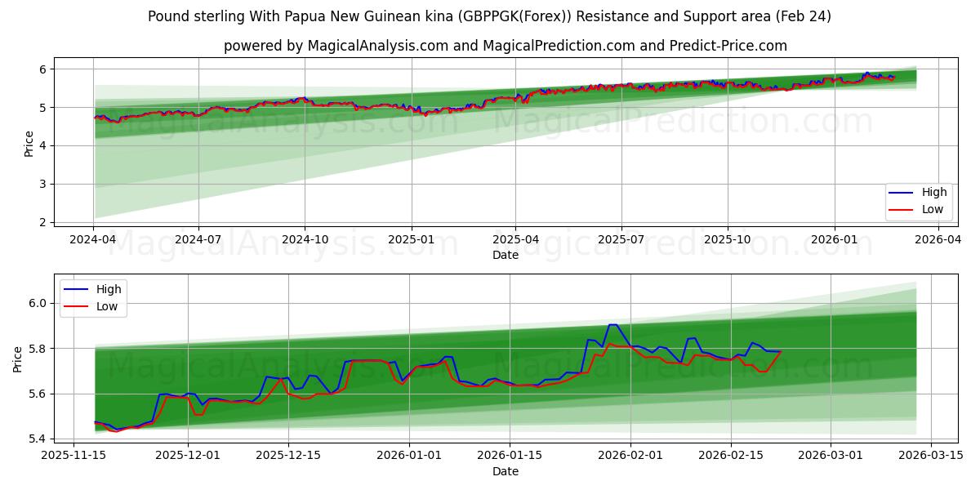Click the chart title mentioning GBPPGK Forex
This screenshot has width=980, height=490.
pos(490,16)
